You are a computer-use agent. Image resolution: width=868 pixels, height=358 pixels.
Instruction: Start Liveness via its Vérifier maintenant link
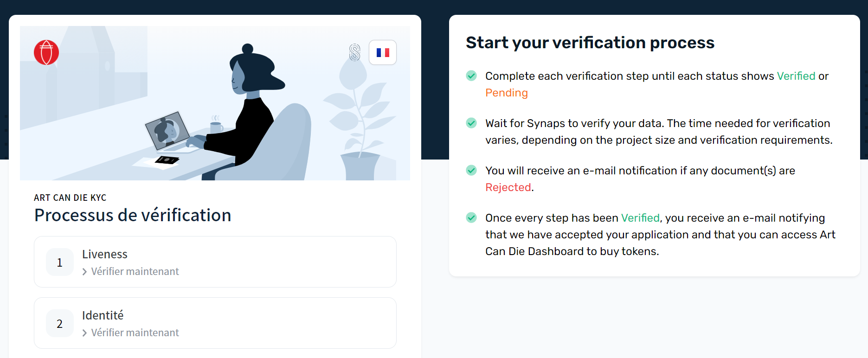click(x=135, y=272)
